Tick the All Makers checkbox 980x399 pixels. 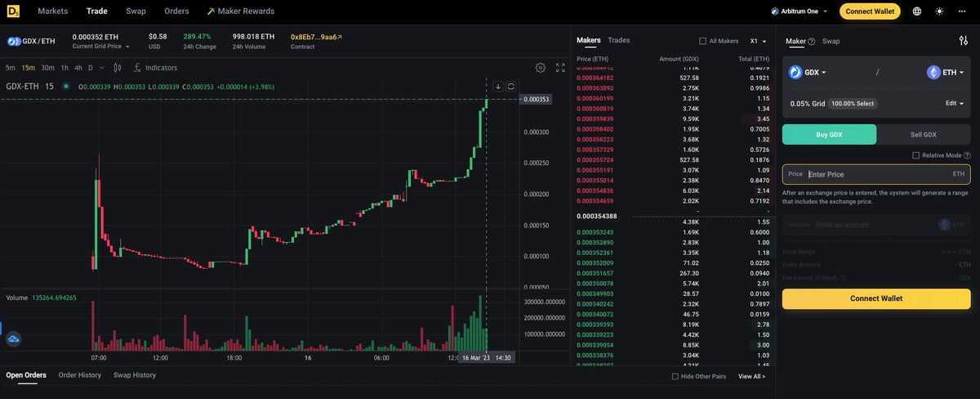(703, 41)
